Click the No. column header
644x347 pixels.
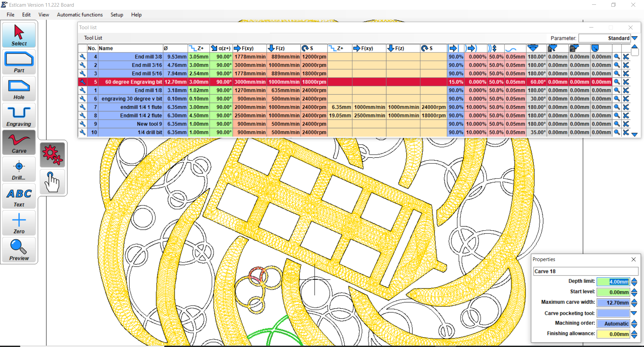(92, 48)
